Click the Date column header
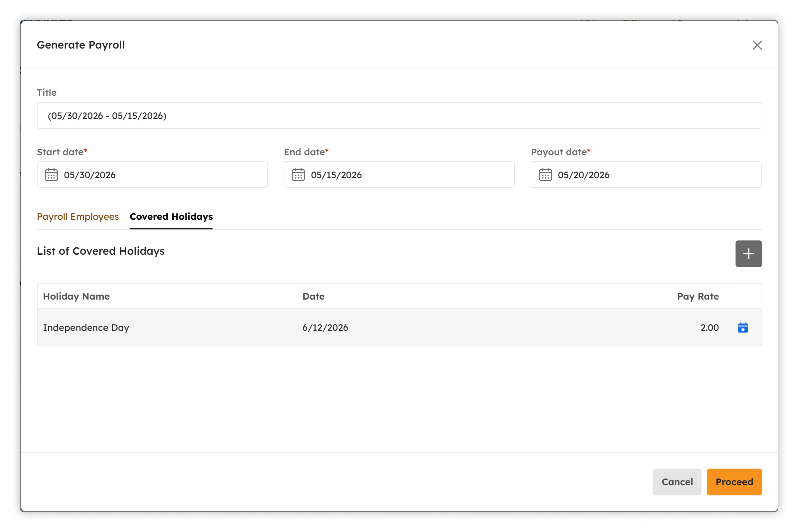Image resolution: width=798 pixels, height=532 pixels. [x=314, y=296]
